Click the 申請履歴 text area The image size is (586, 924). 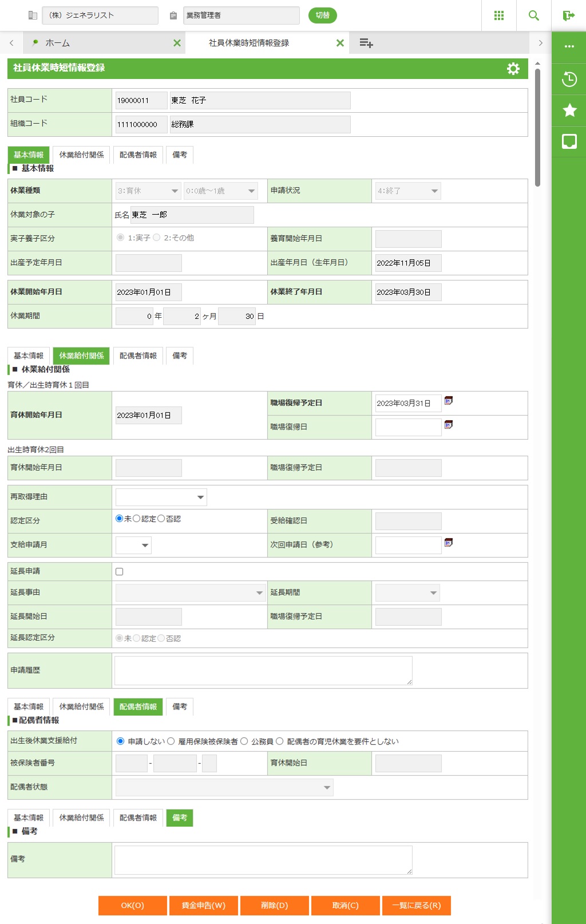(263, 670)
